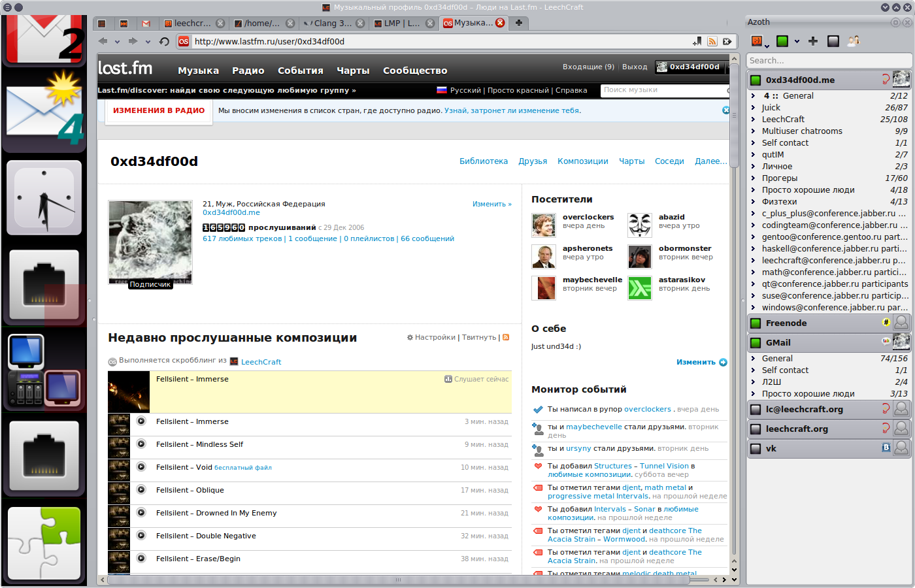915x588 pixels.
Task: Click Изменить link beside profile info
Action: point(491,204)
